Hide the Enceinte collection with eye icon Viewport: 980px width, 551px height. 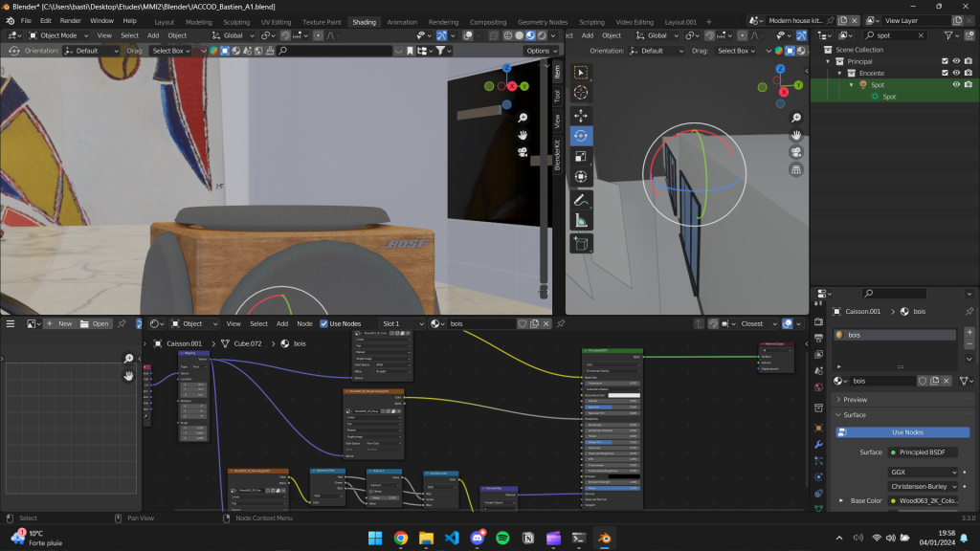pyautogui.click(x=956, y=73)
